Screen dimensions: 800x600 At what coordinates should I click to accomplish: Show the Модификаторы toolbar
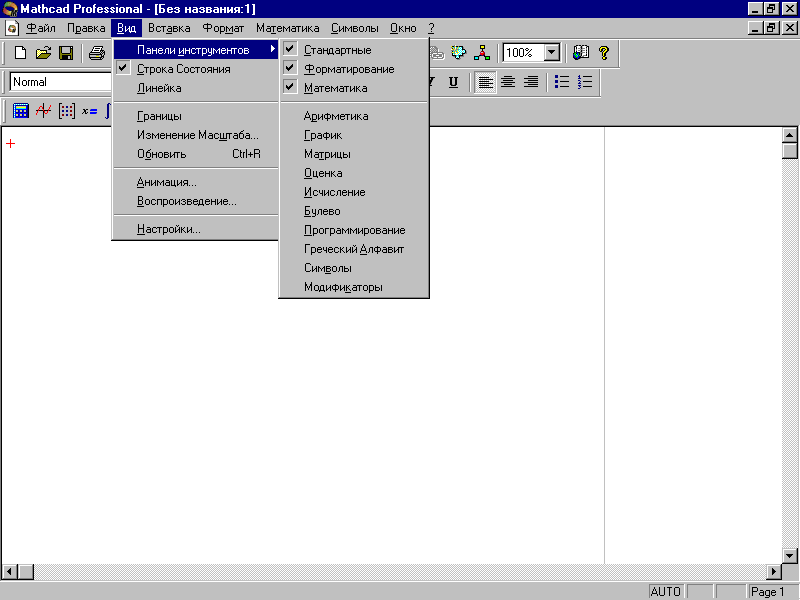[x=354, y=287]
